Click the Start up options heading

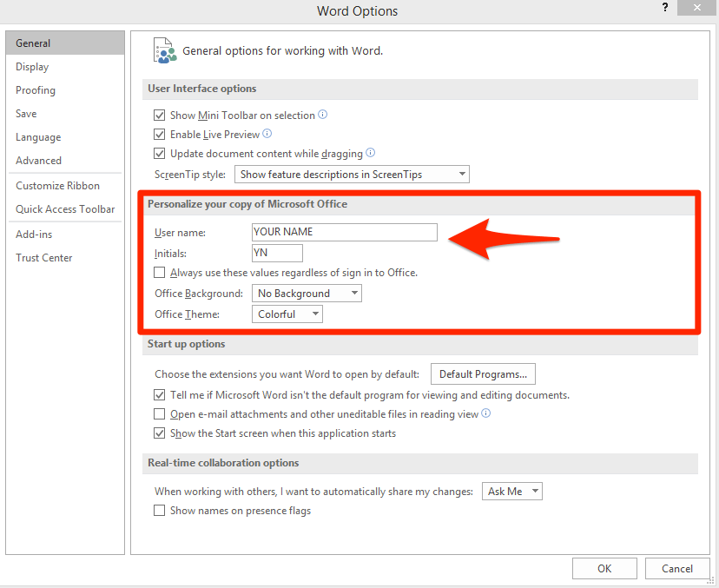click(x=186, y=344)
